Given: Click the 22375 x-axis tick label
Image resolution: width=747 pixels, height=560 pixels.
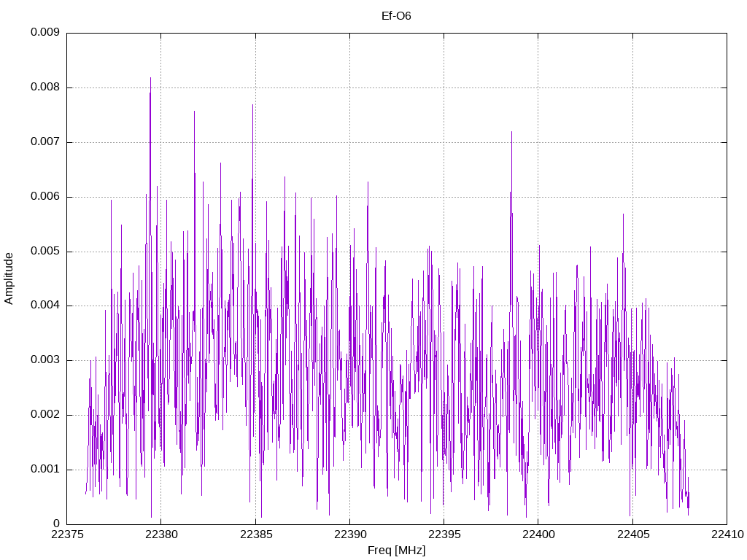Looking at the screenshot, I should [67, 534].
